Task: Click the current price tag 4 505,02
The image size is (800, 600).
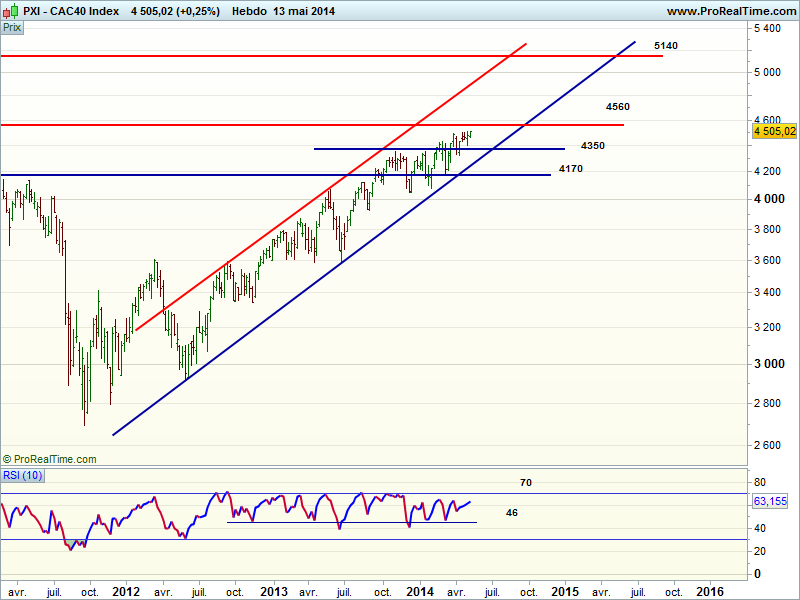Action: tap(774, 131)
